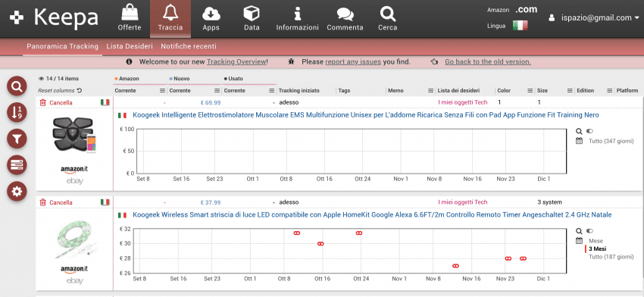The image size is (644, 297).
Task: Click the price € 69.99
Action: [211, 102]
